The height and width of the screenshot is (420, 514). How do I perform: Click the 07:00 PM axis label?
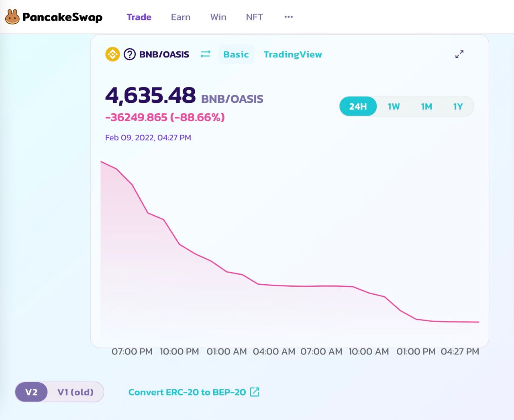pos(132,351)
